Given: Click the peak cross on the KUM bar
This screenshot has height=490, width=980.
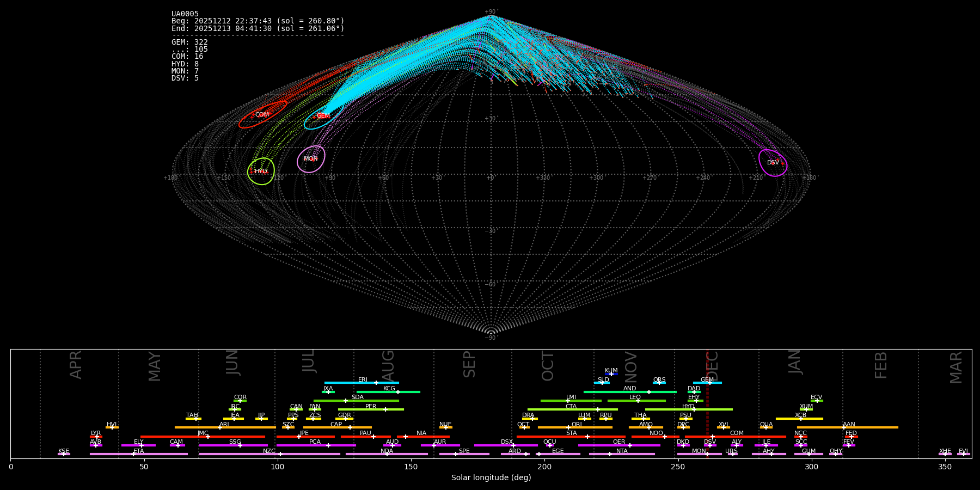Looking at the screenshot, I should 611,374.
